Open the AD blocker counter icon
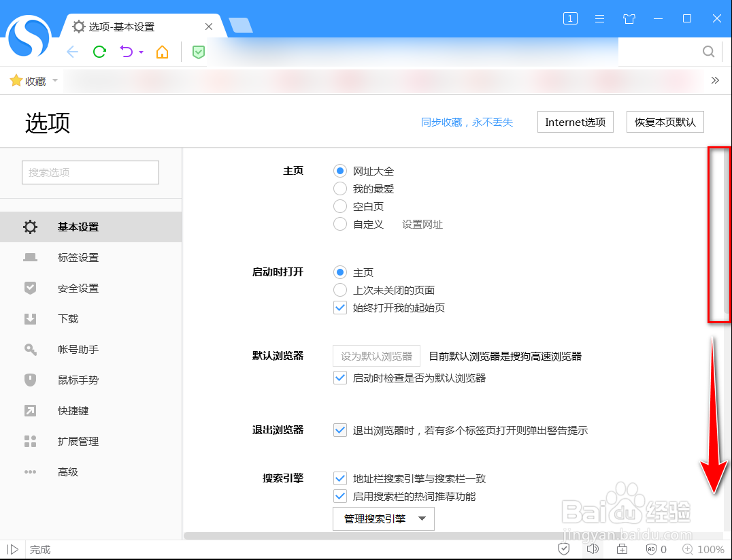 pyautogui.click(x=655, y=549)
